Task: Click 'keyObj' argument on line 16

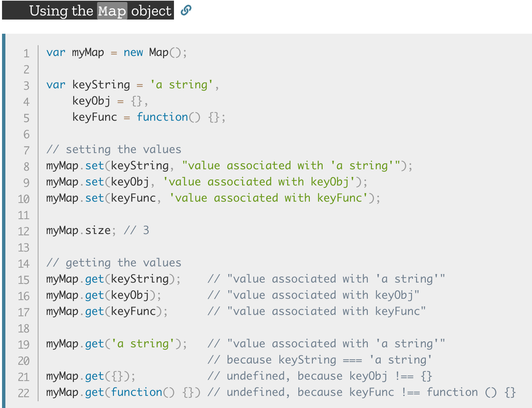Action: coord(130,295)
